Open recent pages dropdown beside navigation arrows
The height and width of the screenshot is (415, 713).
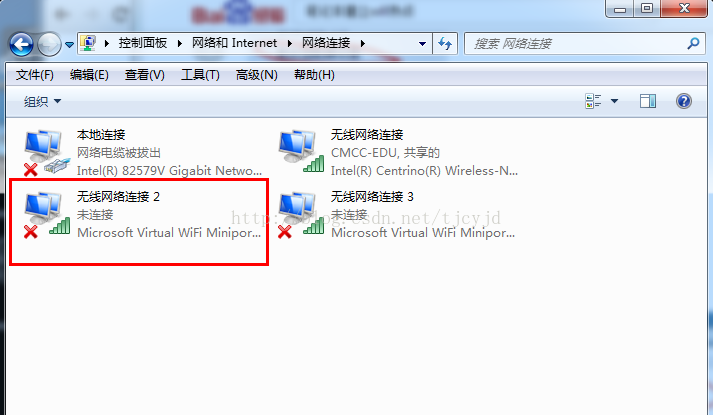click(69, 45)
